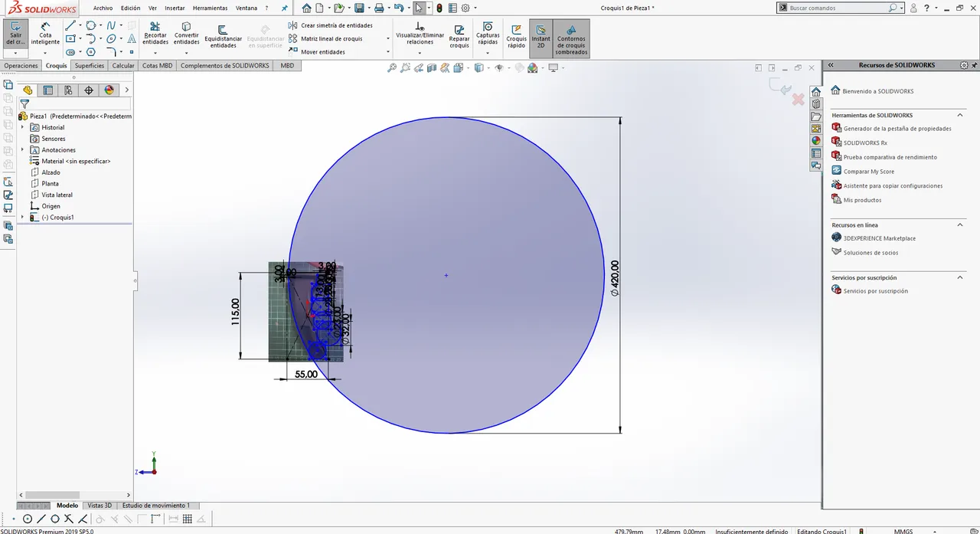980x534 pixels.
Task: Select the Arc sketch tool
Action: tap(90, 38)
